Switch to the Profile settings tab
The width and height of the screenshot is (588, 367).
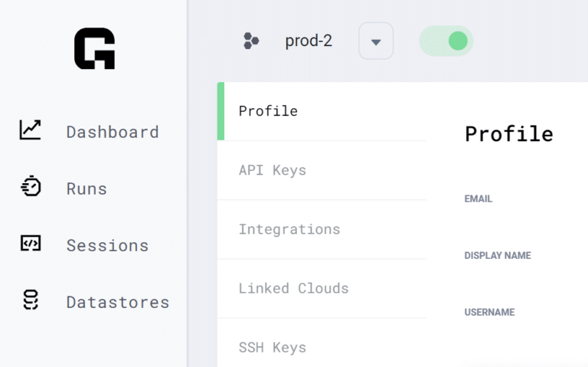click(x=268, y=111)
